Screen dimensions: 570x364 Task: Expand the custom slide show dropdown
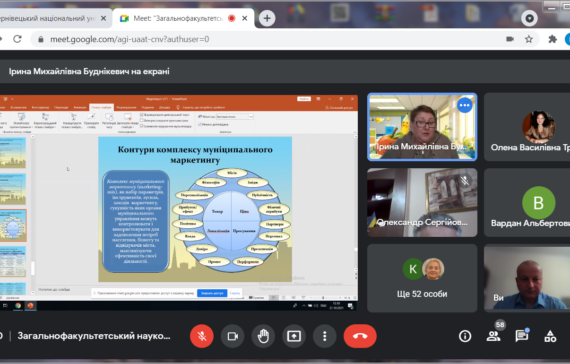45,121
